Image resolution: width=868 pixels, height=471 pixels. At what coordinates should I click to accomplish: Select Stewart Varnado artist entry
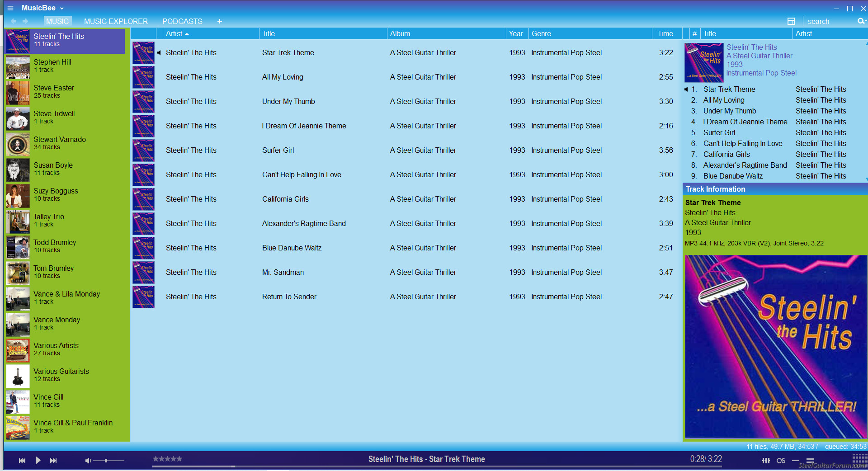pyautogui.click(x=66, y=144)
